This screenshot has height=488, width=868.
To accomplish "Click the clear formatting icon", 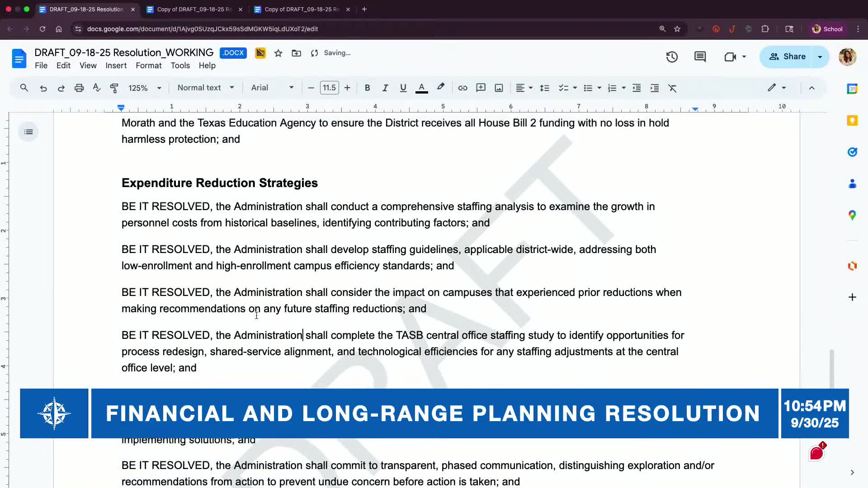I will (672, 88).
